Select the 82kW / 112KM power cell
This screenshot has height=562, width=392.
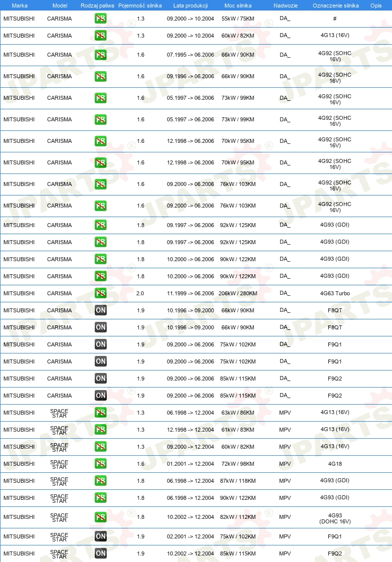pos(238,517)
